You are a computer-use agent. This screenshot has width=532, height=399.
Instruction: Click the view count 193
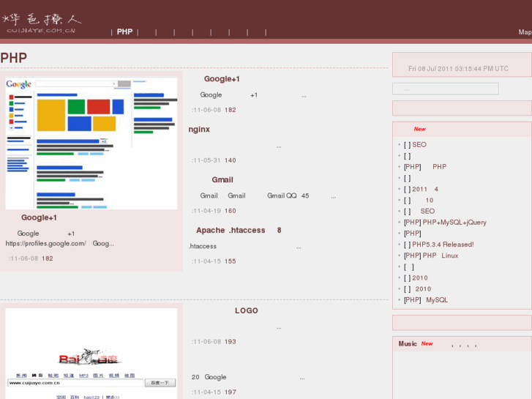click(230, 342)
